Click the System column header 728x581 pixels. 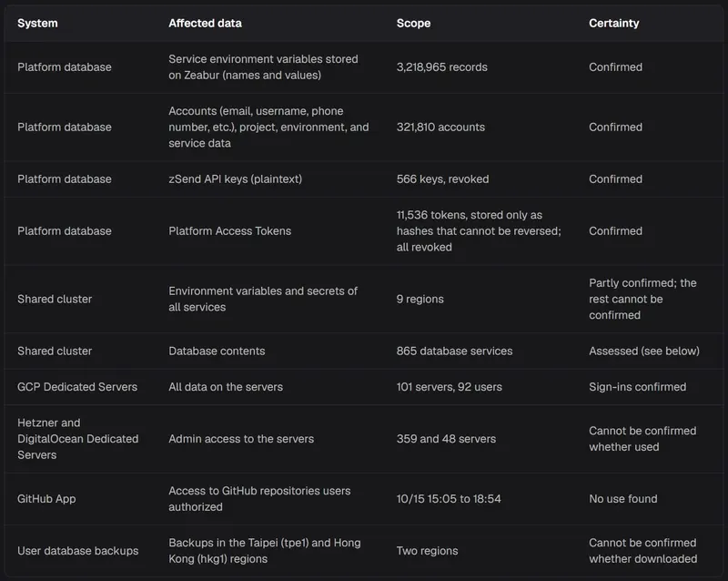(37, 24)
